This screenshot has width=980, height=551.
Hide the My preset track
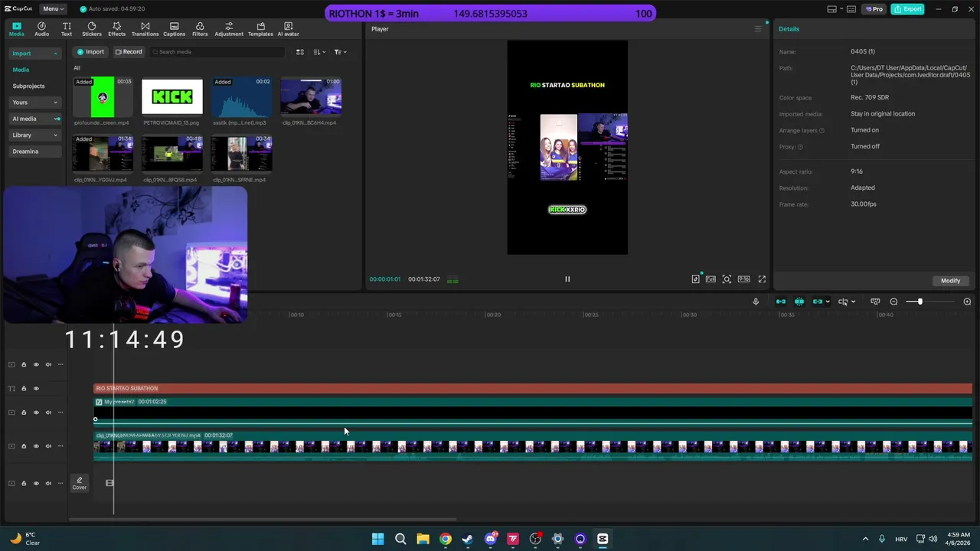(x=36, y=412)
